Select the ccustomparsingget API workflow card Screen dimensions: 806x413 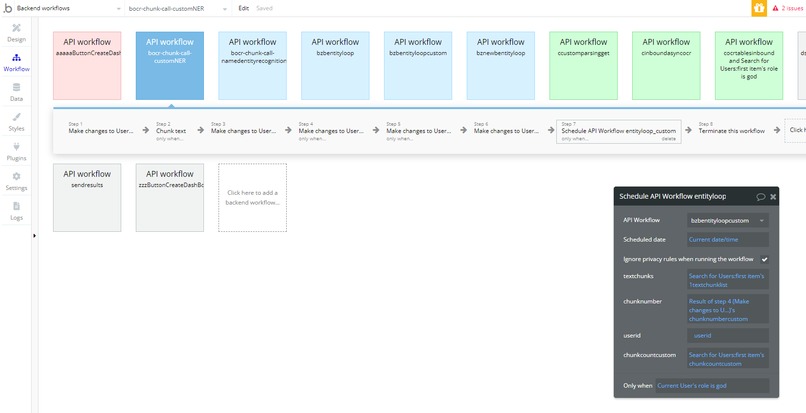[583, 66]
